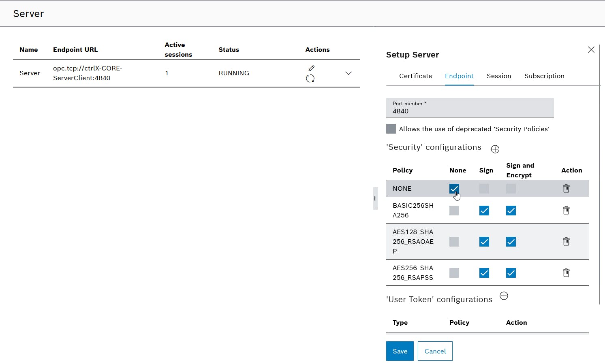Uncheck Sign for BASIC256SHA256 policy

click(x=484, y=211)
